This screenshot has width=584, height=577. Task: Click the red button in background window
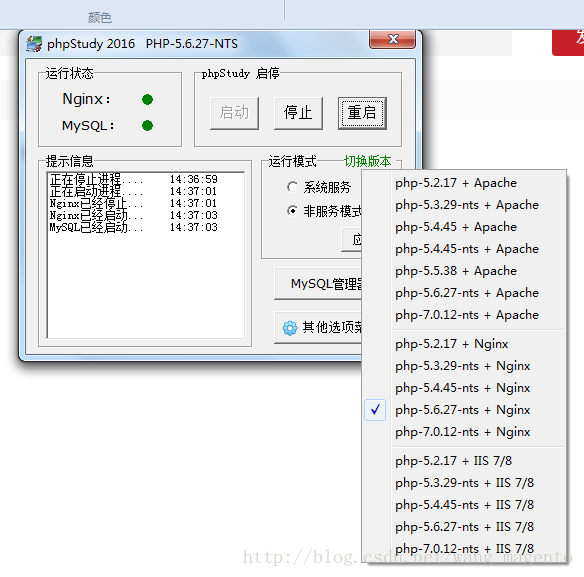(x=568, y=42)
